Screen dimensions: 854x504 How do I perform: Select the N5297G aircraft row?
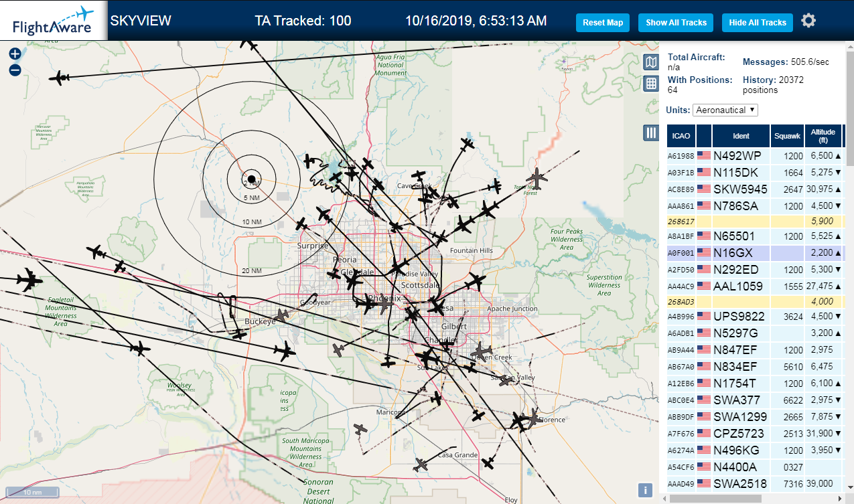756,333
